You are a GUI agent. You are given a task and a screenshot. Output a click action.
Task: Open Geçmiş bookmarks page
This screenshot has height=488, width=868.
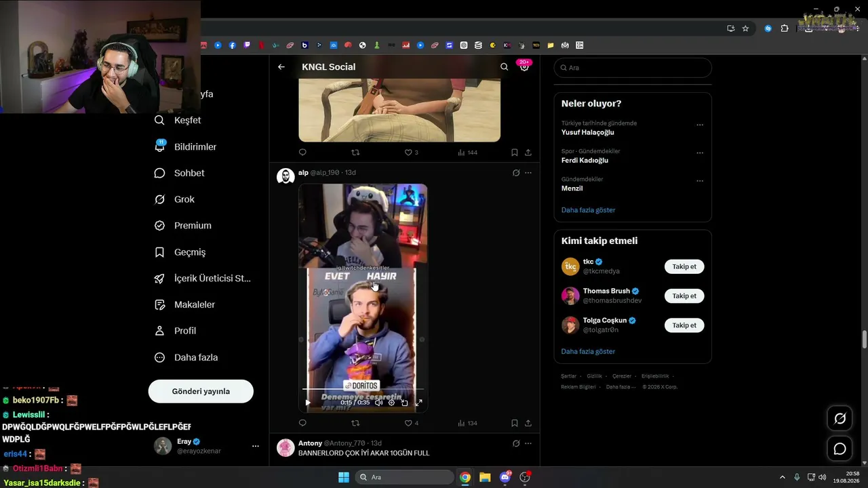coord(180,252)
